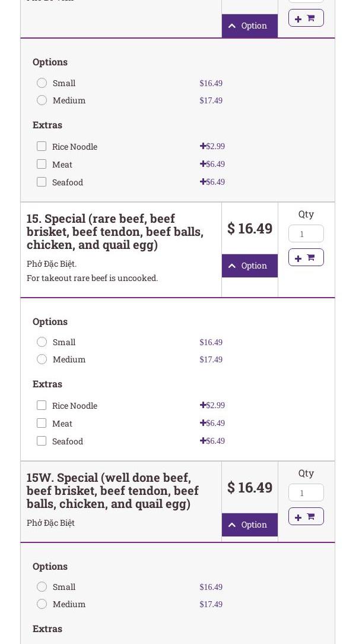Screen dimensions: 359x644
Task: Add item 15 Special to cart
Action: pyautogui.click(x=306, y=257)
